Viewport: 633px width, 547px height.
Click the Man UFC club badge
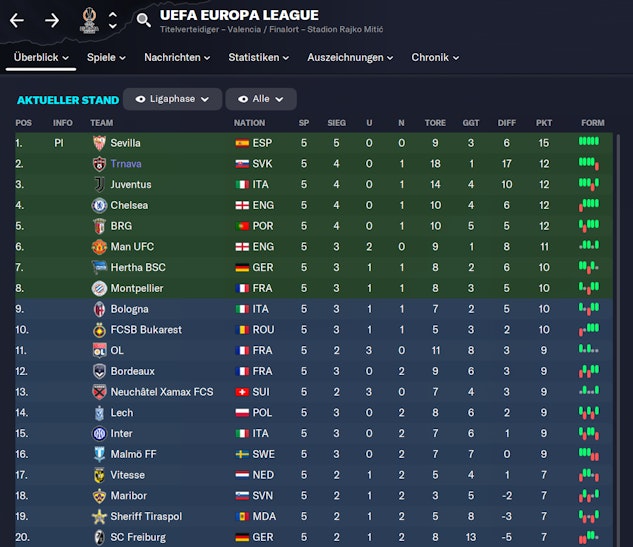tap(99, 247)
